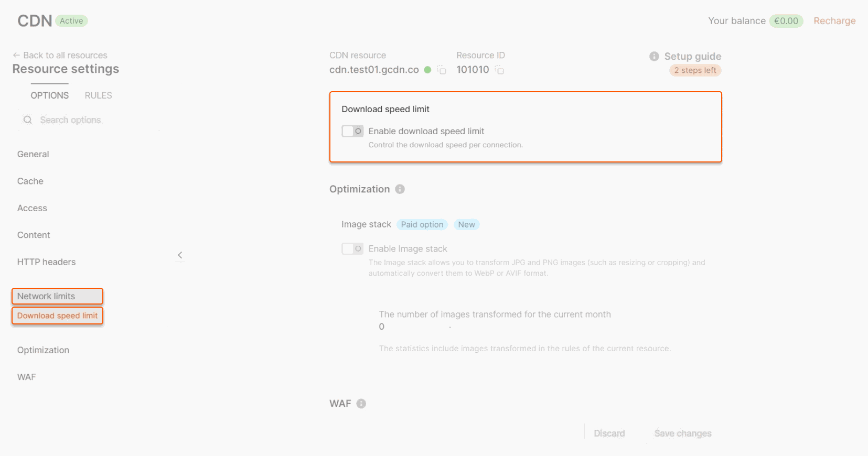
Task: Click the Recharge link
Action: pos(834,21)
